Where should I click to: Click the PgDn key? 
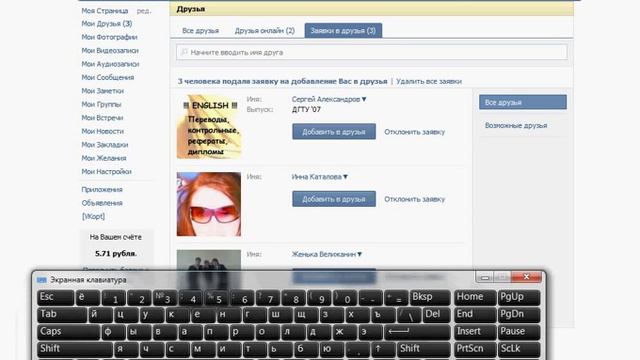pos(519,315)
